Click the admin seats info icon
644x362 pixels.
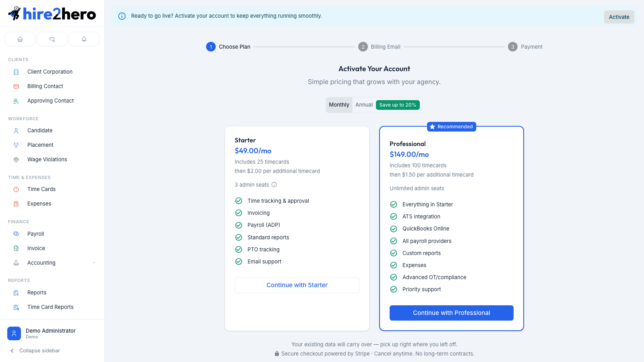point(274,185)
